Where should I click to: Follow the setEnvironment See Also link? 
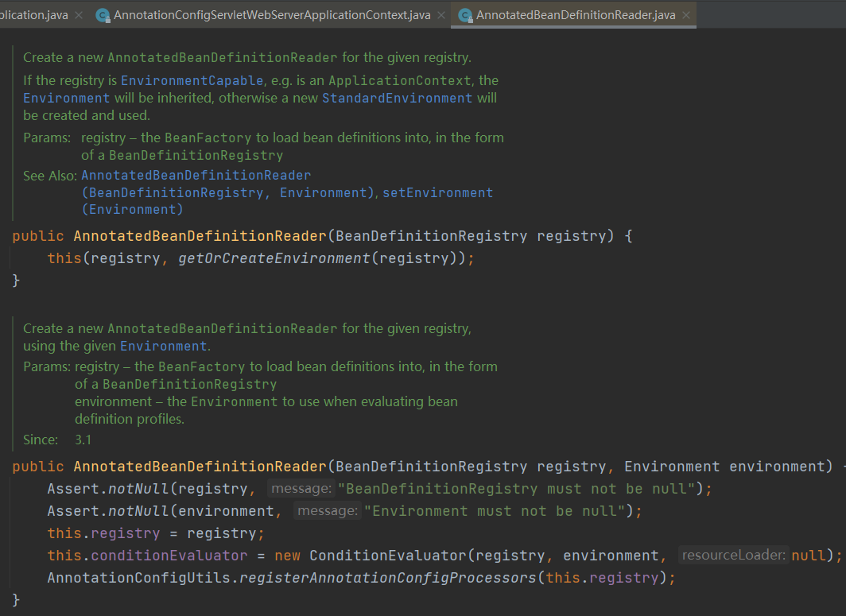click(437, 192)
